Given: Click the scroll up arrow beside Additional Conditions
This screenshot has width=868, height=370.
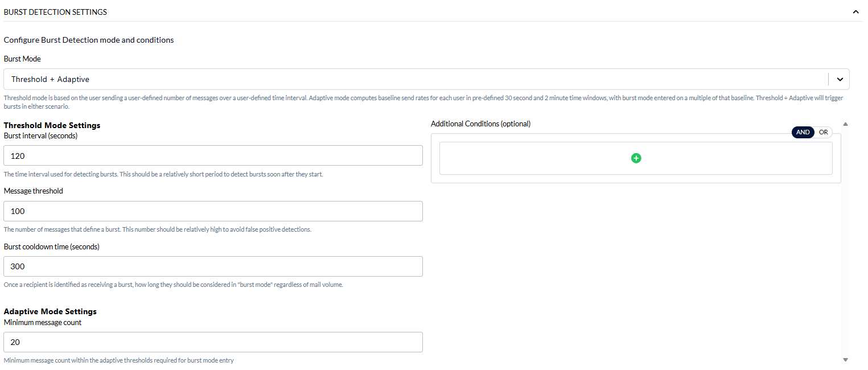Looking at the screenshot, I should click(x=845, y=124).
